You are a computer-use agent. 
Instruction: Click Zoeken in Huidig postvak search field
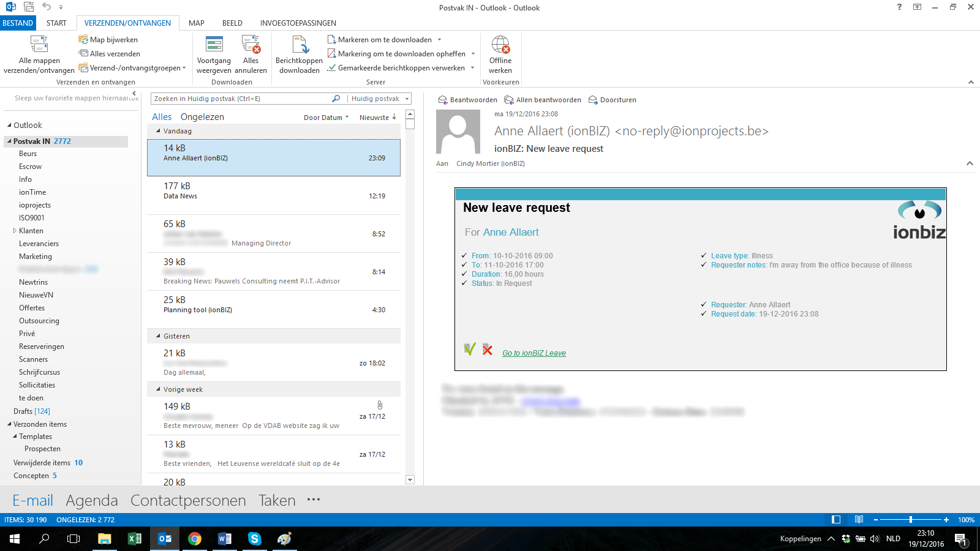[241, 99]
